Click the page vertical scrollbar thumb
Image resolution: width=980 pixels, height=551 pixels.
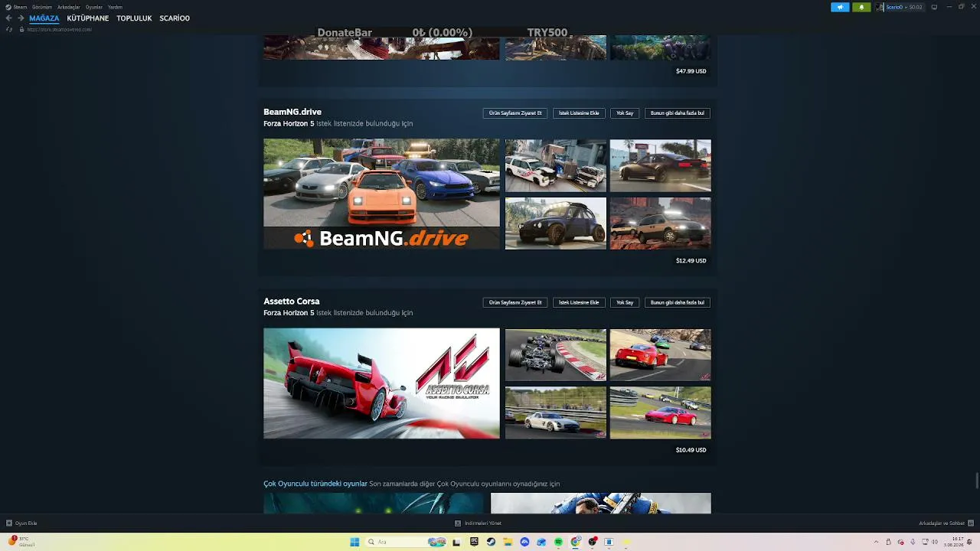tap(976, 481)
